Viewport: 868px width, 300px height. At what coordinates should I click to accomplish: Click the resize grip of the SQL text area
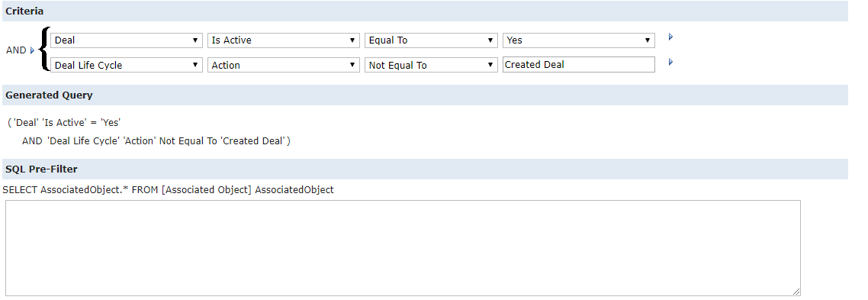point(796,291)
